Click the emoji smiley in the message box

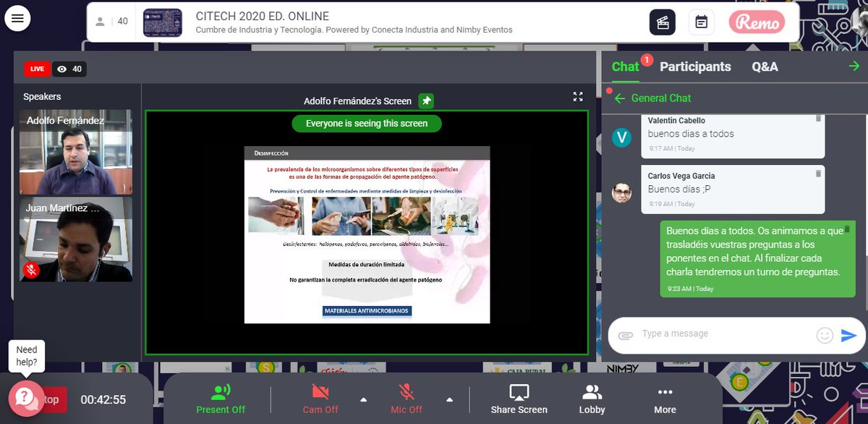click(x=825, y=334)
